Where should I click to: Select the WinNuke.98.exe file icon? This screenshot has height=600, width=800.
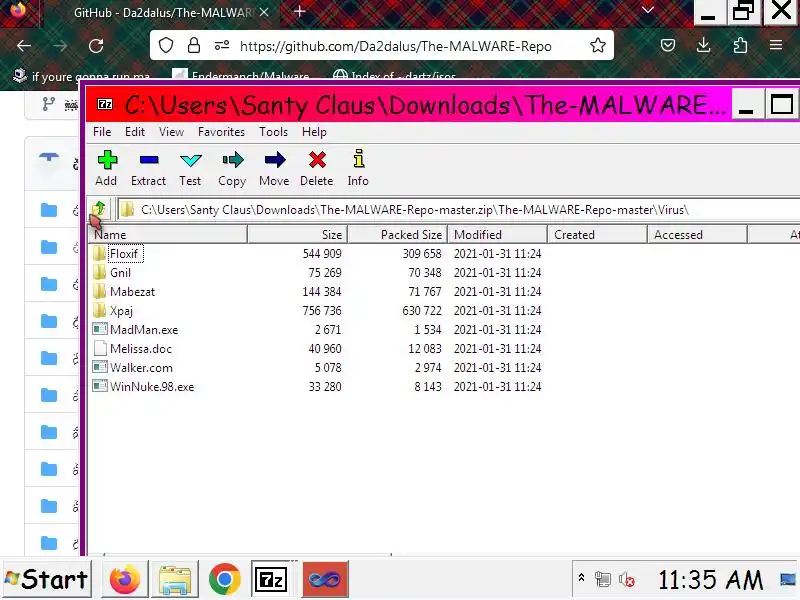coord(100,386)
